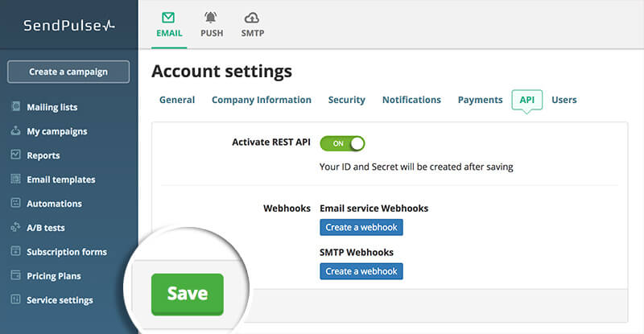Click the Create a campaign button
This screenshot has height=334, width=644.
coord(68,72)
